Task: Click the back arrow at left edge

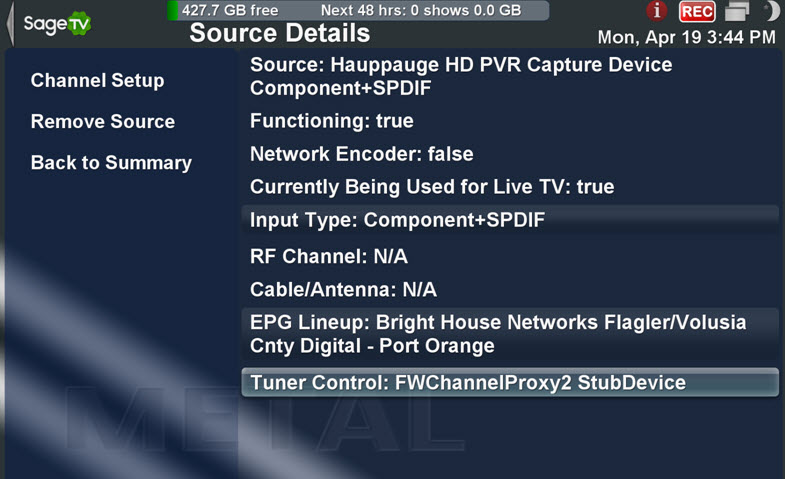Action: [x=10, y=24]
